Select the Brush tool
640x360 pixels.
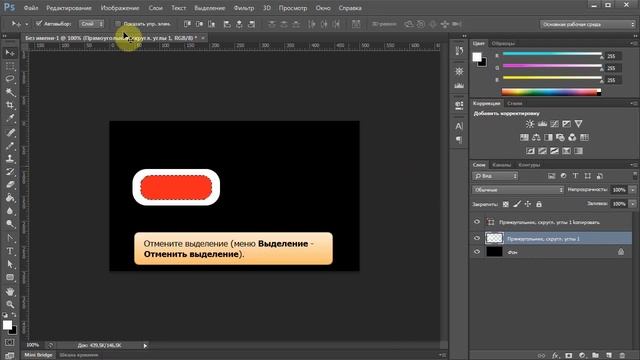[10, 145]
